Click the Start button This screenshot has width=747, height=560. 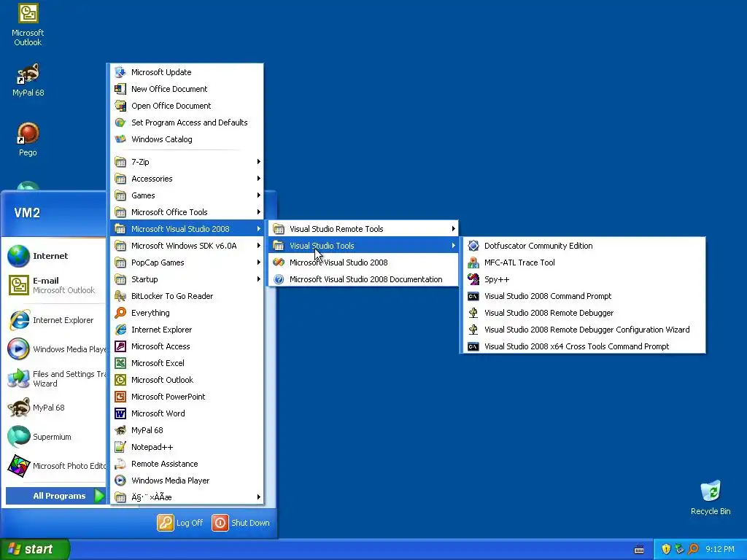click(x=34, y=549)
